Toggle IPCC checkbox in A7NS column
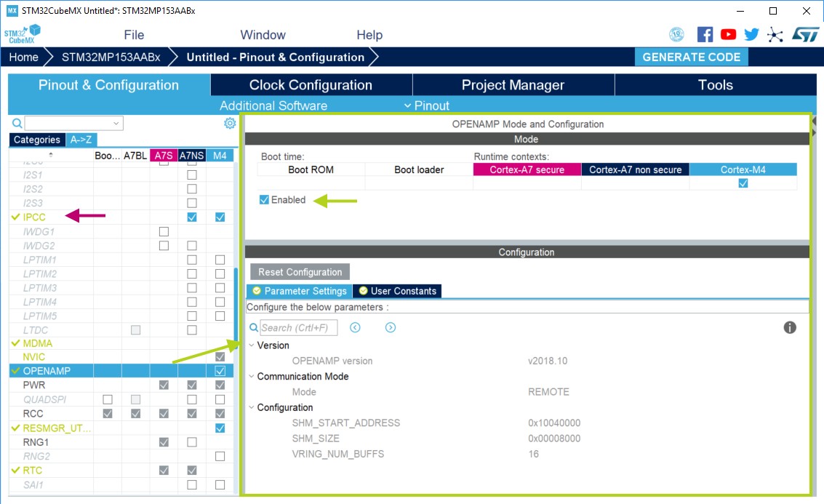The height and width of the screenshot is (504, 824). click(192, 217)
